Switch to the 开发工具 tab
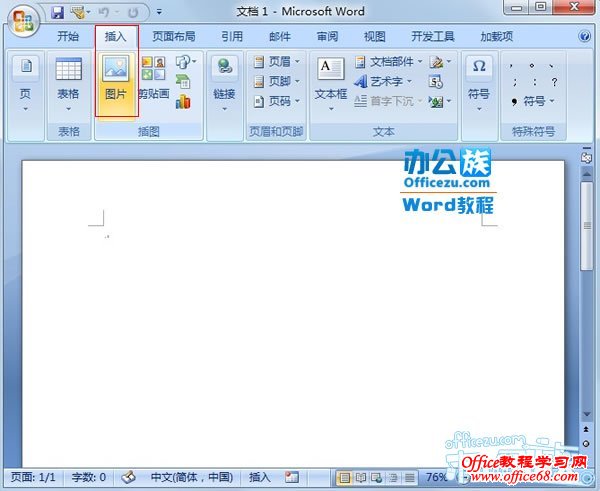 click(433, 36)
